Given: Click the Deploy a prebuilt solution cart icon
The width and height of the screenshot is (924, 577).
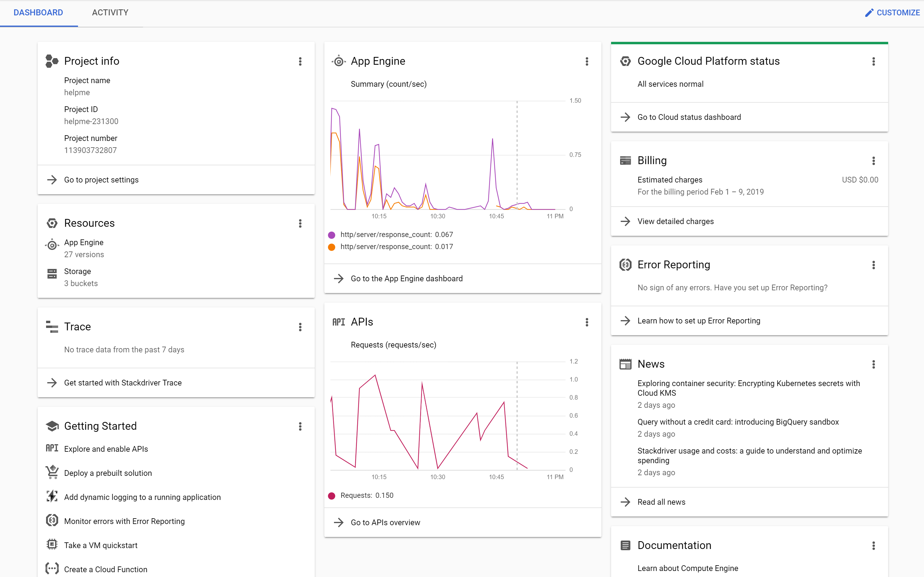Looking at the screenshot, I should tap(52, 473).
